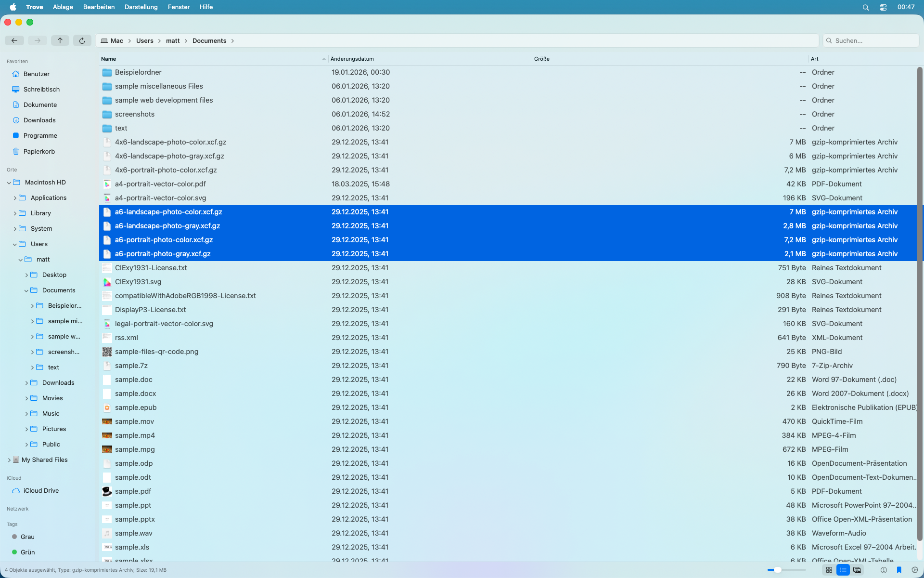Select the list view mode button

(x=843, y=570)
